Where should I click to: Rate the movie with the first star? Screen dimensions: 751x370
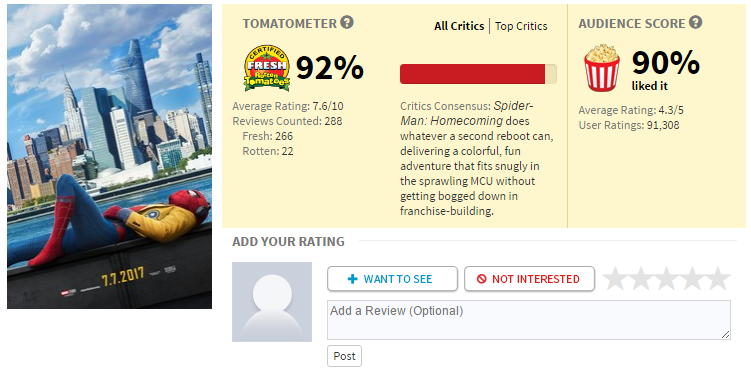(614, 279)
